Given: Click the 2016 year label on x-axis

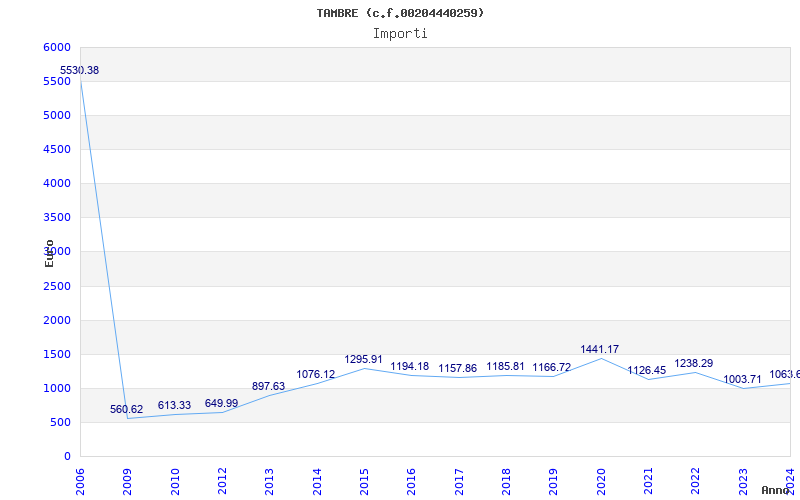Looking at the screenshot, I should 411,481.
